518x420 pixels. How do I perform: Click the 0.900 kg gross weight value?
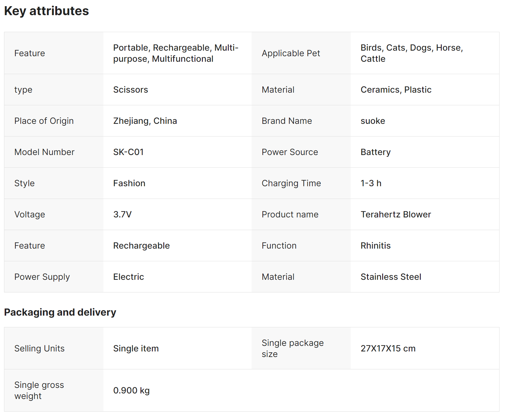pos(131,390)
